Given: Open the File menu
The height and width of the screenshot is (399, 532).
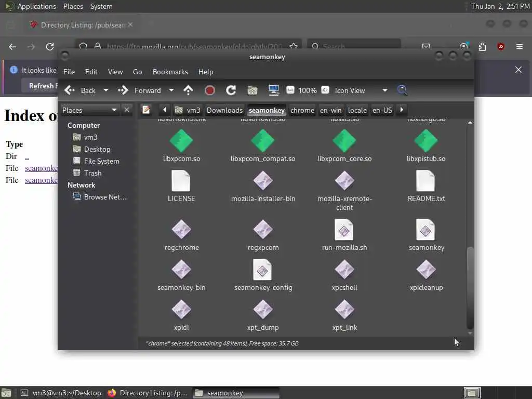Looking at the screenshot, I should [x=69, y=72].
